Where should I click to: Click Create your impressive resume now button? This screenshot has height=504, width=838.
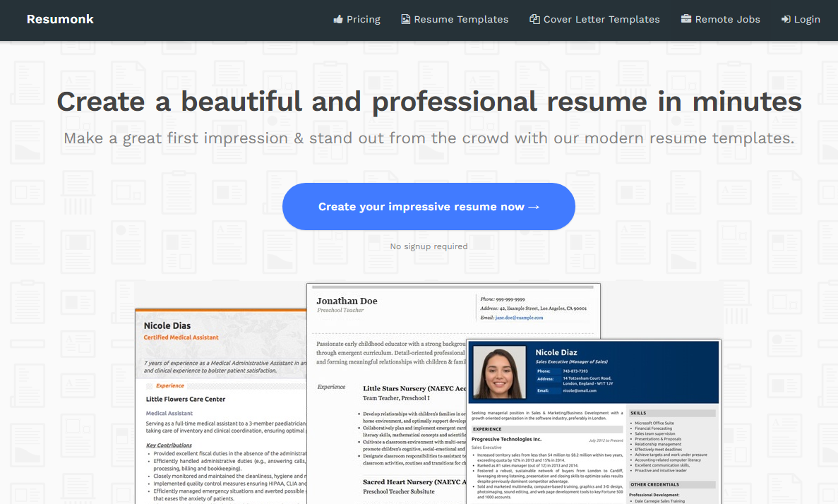click(429, 207)
